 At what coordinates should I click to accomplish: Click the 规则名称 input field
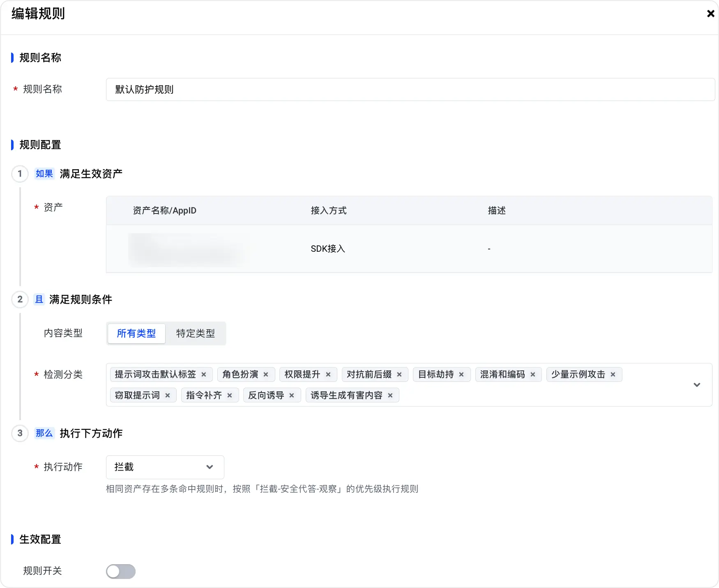(x=410, y=90)
